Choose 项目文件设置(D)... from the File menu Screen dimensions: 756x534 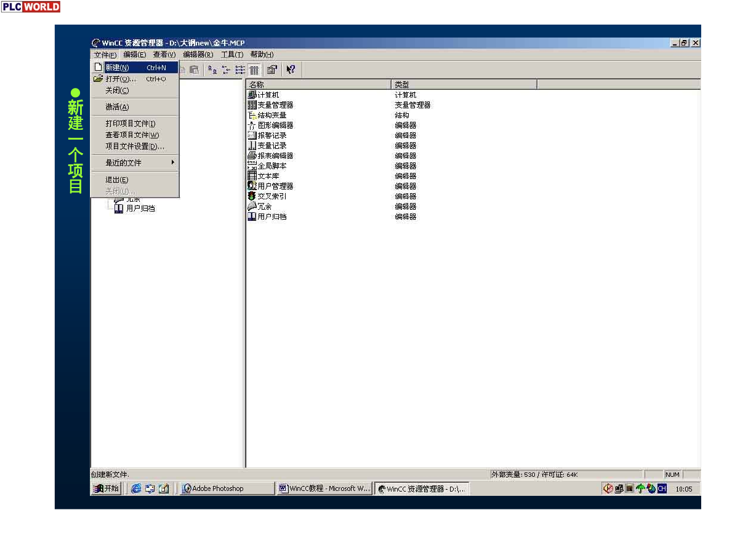(x=135, y=146)
